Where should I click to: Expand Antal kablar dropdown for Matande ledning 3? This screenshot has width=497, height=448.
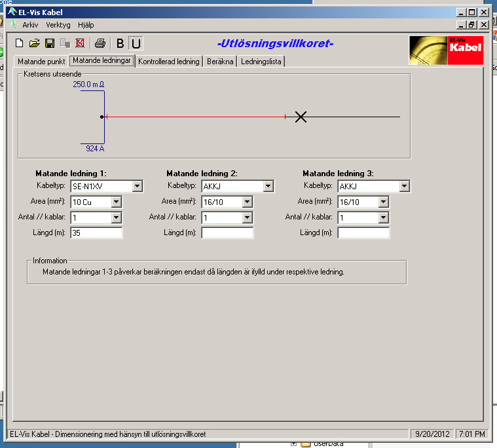pos(383,217)
